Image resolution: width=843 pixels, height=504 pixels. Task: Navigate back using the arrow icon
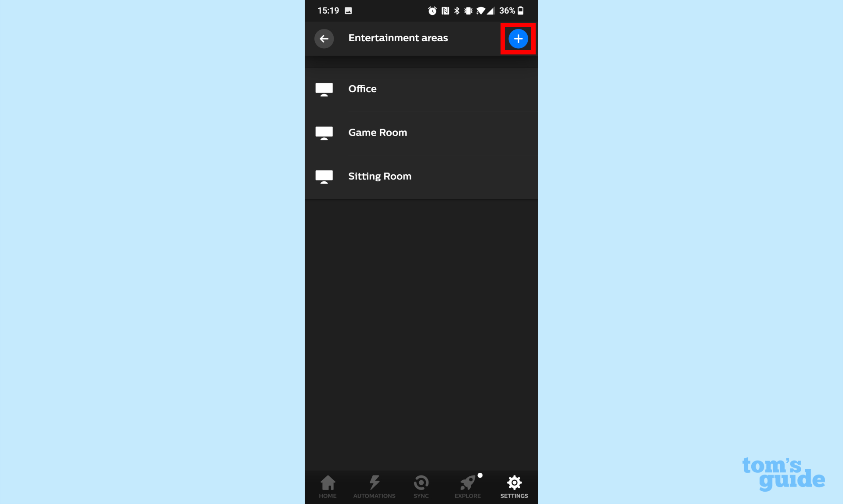click(324, 38)
